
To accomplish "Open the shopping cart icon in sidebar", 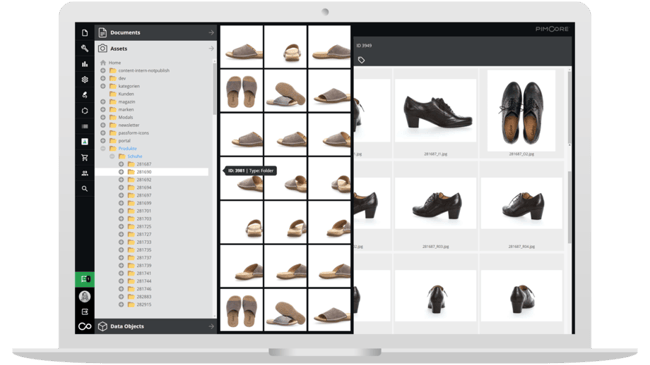I will pos(85,158).
